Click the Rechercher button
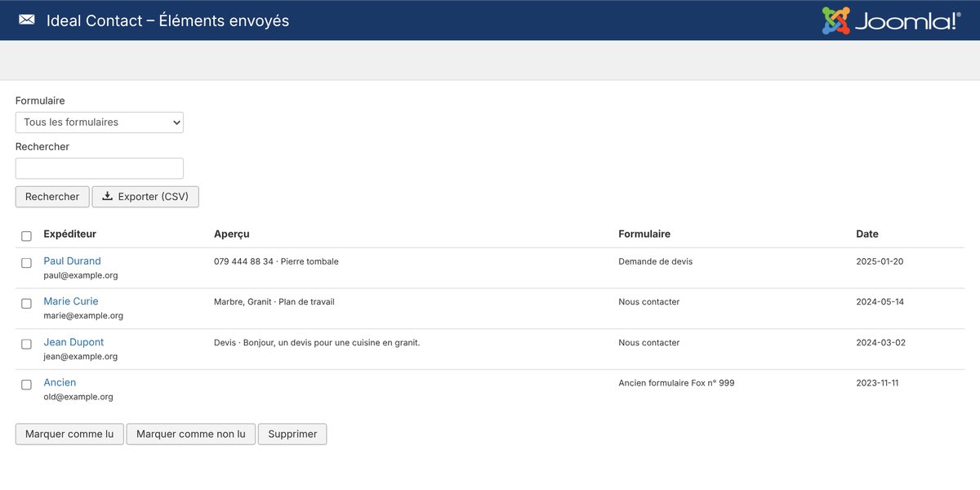The height and width of the screenshot is (490, 980). [52, 197]
